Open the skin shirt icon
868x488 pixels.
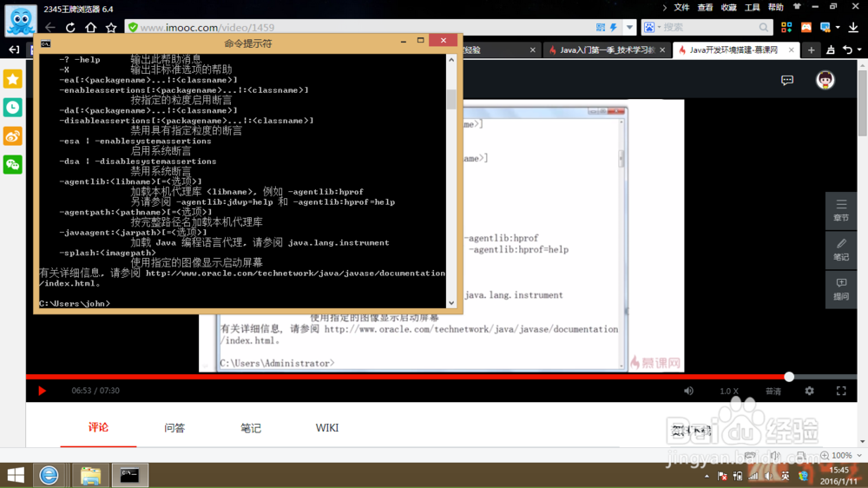[797, 7]
